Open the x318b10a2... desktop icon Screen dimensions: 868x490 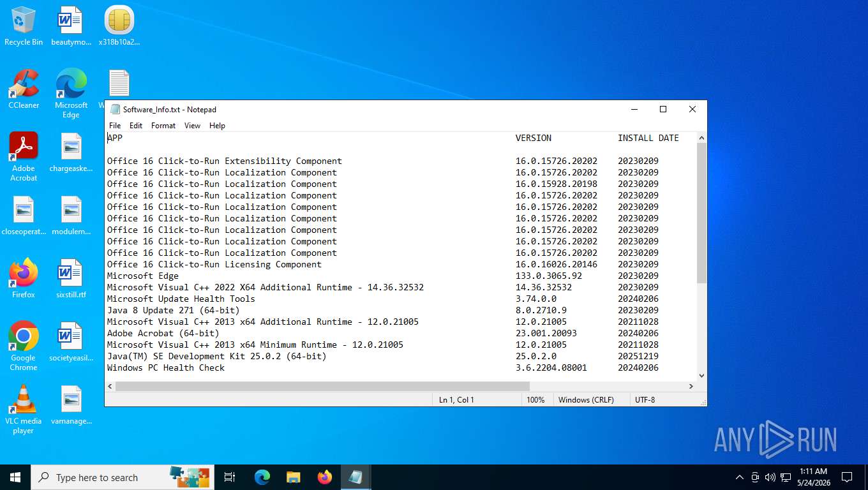pyautogui.click(x=119, y=26)
